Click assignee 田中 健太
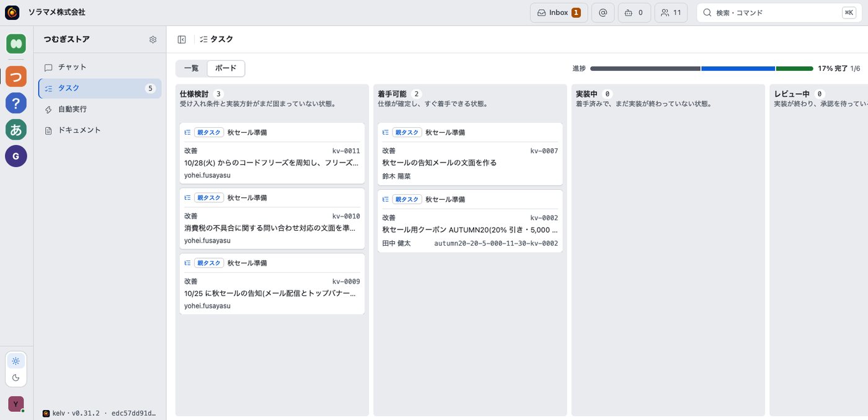The width and height of the screenshot is (868, 420). (397, 243)
